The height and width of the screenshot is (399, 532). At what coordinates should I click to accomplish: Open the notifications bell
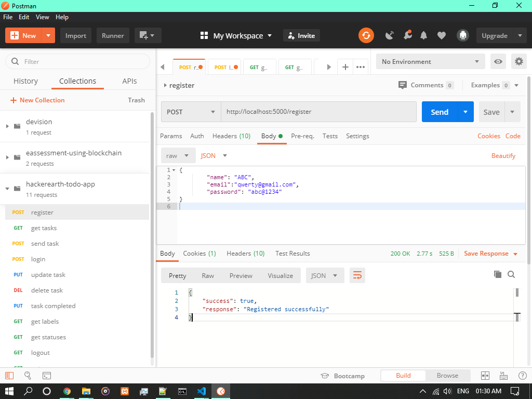pyautogui.click(x=424, y=35)
